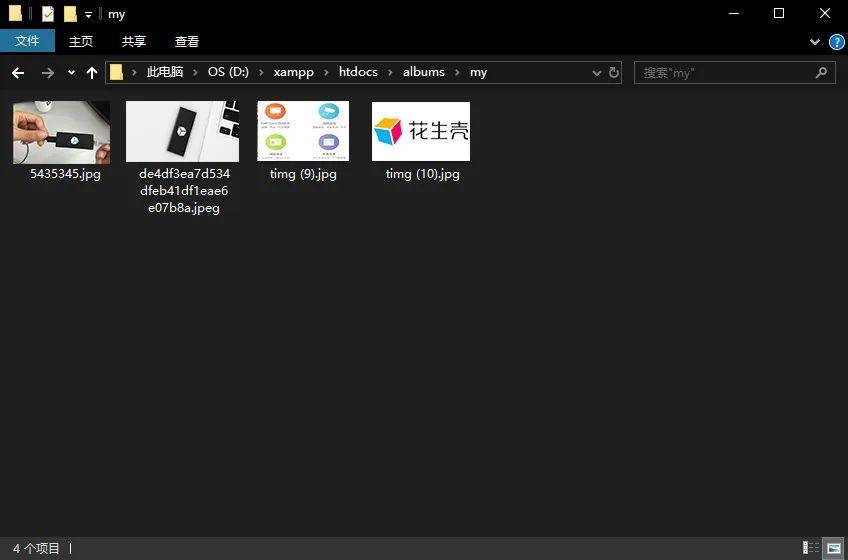Select the timg (10).jpg thumbnail
The width and height of the screenshot is (848, 560).
click(x=421, y=131)
